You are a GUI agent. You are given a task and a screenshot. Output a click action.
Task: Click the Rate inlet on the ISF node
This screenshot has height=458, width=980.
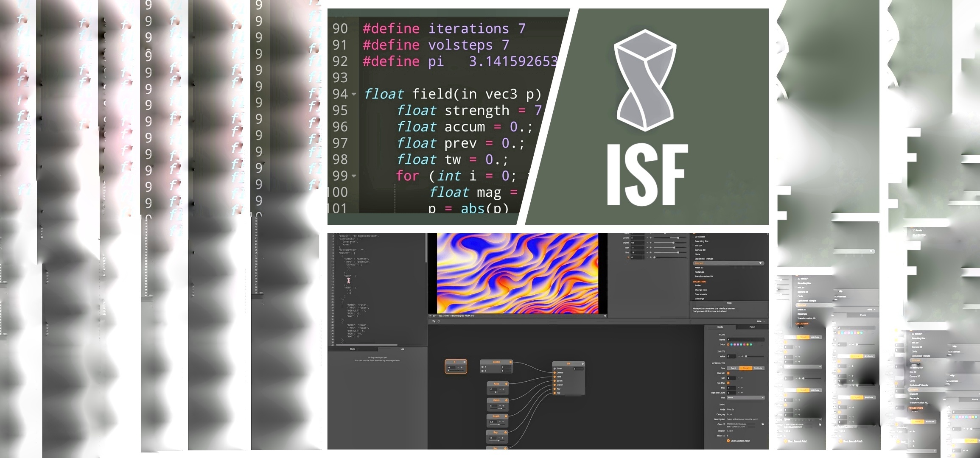554,377
